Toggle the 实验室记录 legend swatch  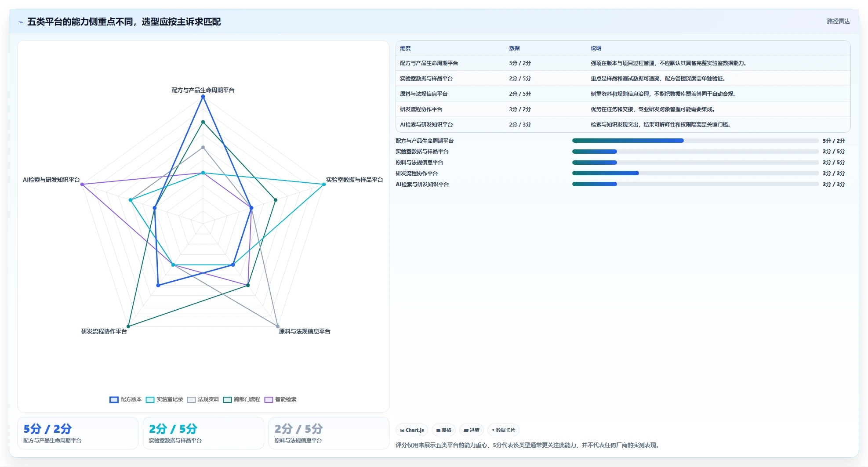150,399
